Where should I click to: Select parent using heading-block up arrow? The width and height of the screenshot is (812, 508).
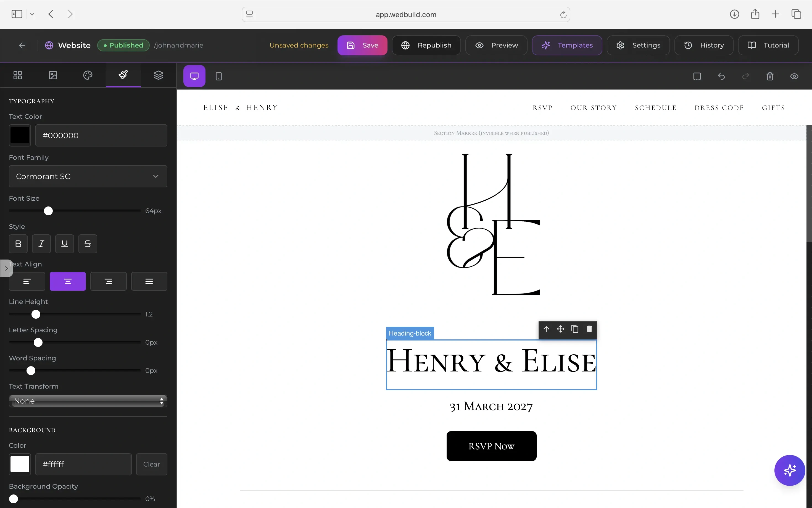click(546, 329)
